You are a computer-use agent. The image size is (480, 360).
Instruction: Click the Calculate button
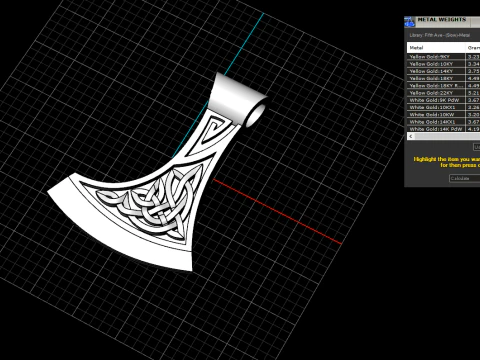(x=464, y=178)
